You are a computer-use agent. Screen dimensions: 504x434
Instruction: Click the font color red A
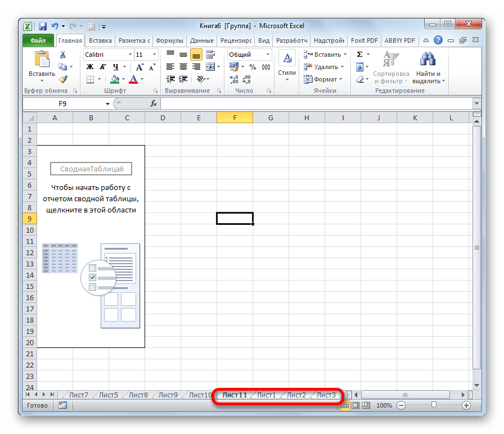[133, 79]
